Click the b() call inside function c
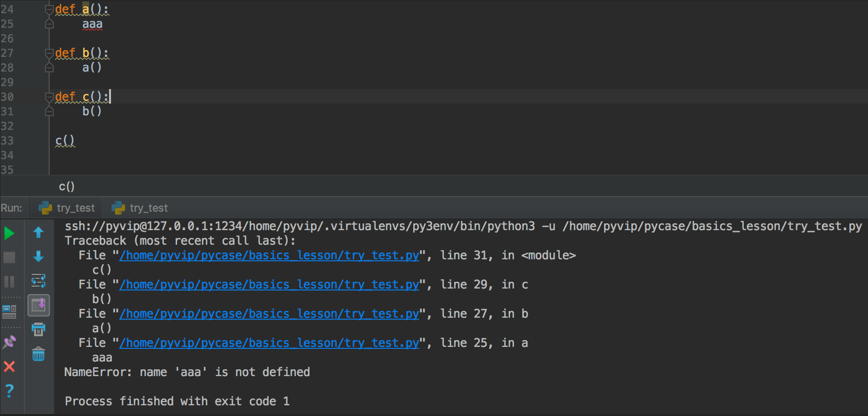This screenshot has width=868, height=416. point(92,111)
